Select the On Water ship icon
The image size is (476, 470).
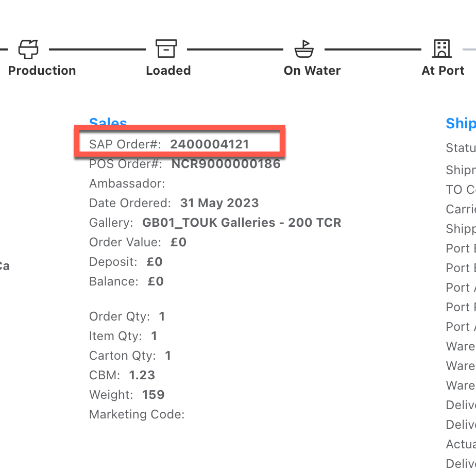click(304, 49)
